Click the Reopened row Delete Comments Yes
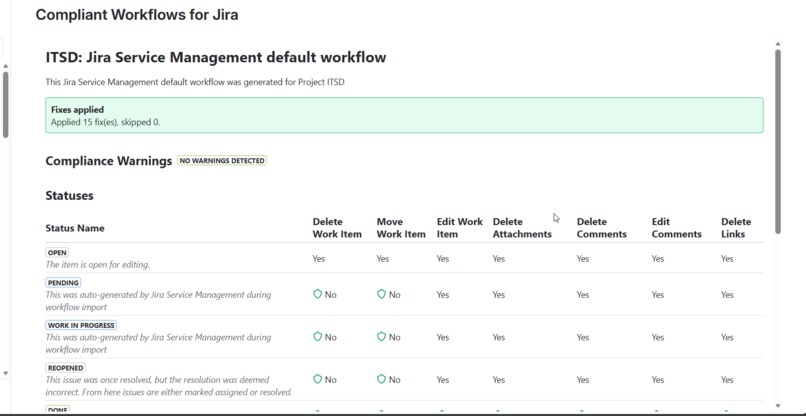The width and height of the screenshot is (806, 416). point(583,380)
